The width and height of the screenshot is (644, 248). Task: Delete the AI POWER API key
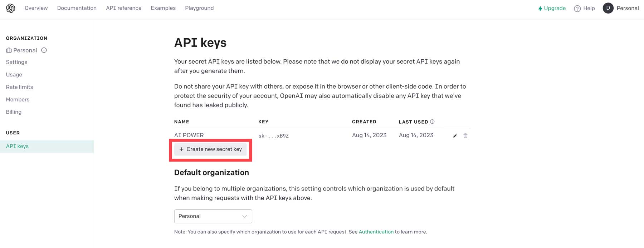tap(465, 135)
